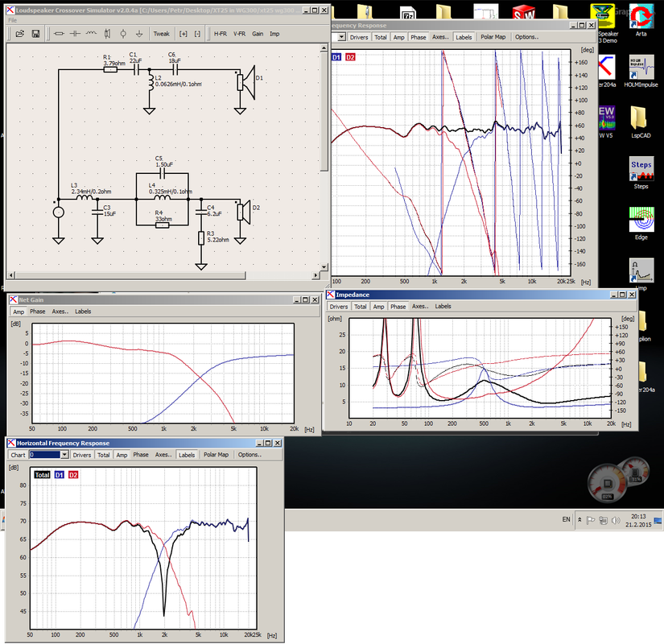Open the File menu
This screenshot has width=664, height=644.
(13, 20)
